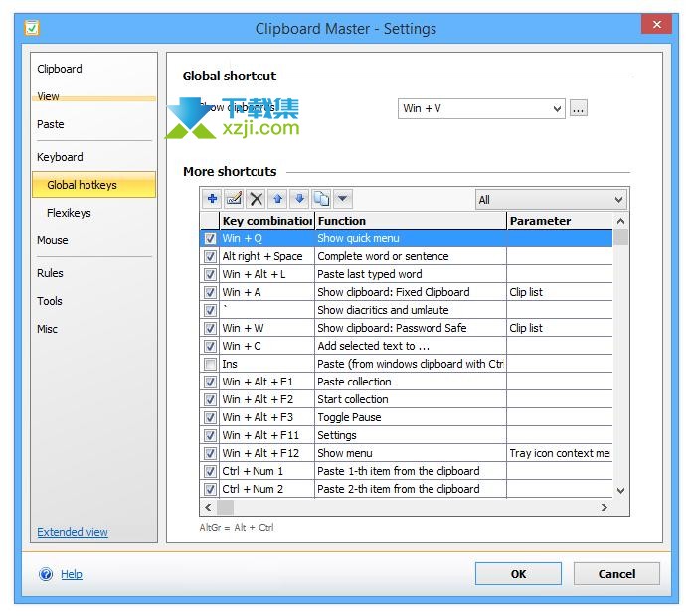Screen dimensions: 691x616
Task: Move selected shortcut down
Action: 299,199
